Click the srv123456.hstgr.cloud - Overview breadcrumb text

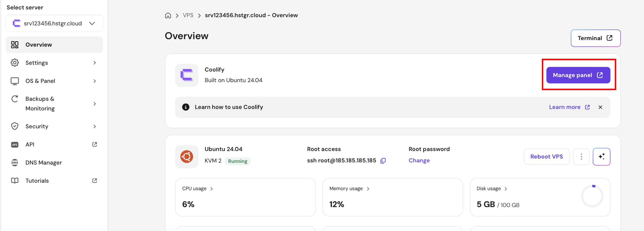click(251, 15)
